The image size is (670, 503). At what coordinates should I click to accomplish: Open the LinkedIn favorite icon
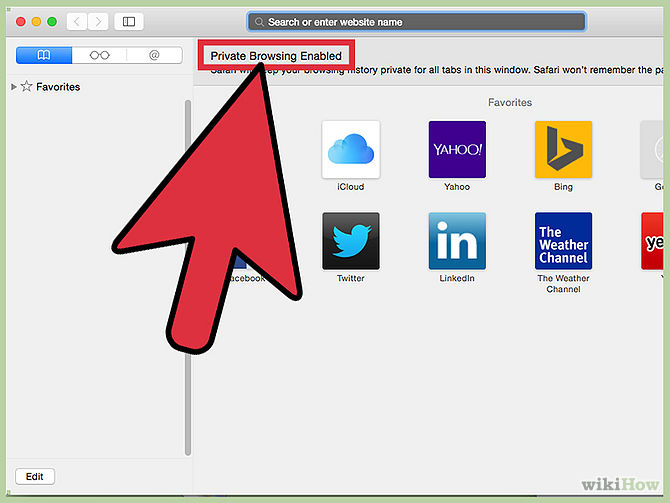pos(457,240)
